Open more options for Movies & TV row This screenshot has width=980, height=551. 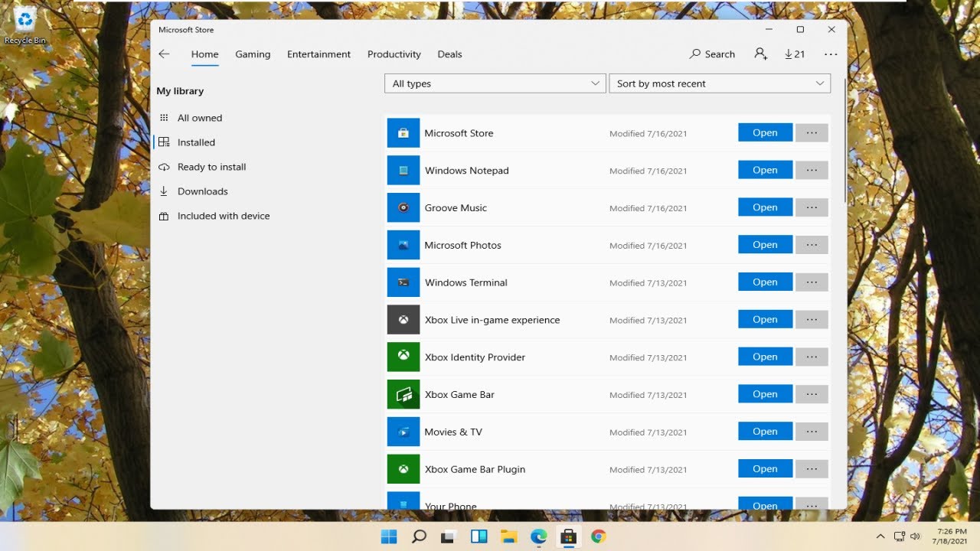pos(812,432)
